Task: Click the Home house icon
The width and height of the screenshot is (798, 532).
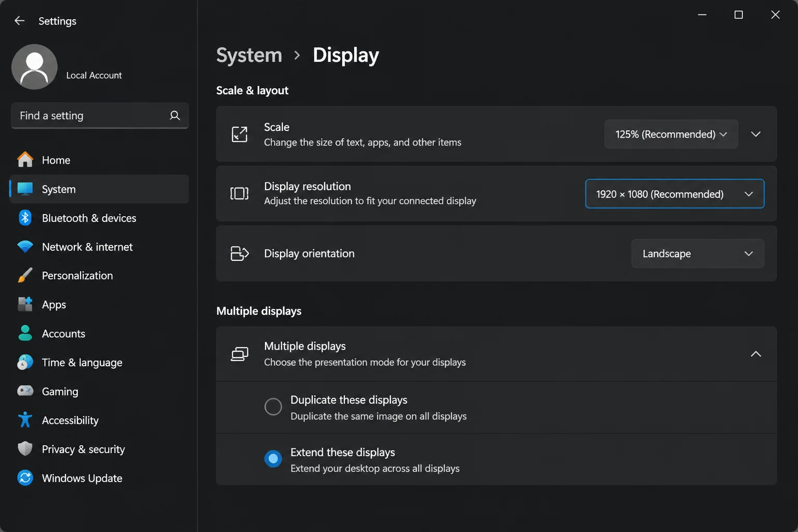Action: tap(25, 159)
